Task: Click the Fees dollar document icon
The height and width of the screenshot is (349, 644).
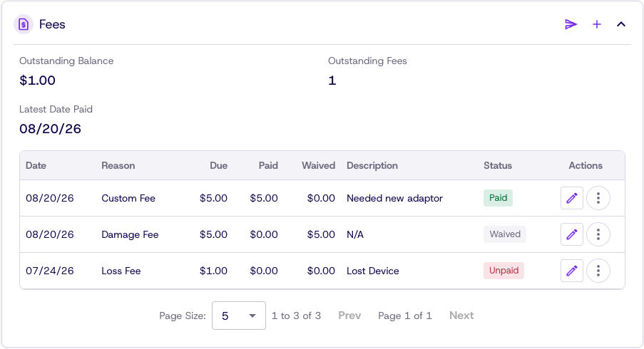Action: [x=24, y=25]
